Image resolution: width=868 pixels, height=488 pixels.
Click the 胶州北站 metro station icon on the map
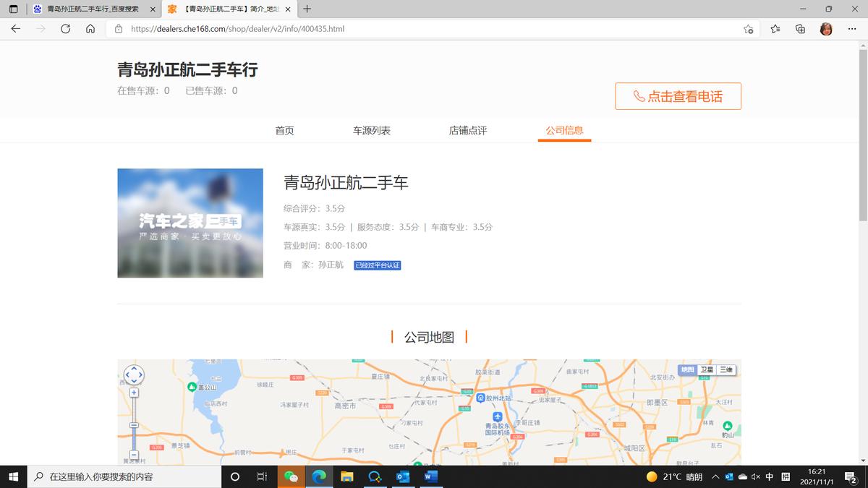point(480,397)
